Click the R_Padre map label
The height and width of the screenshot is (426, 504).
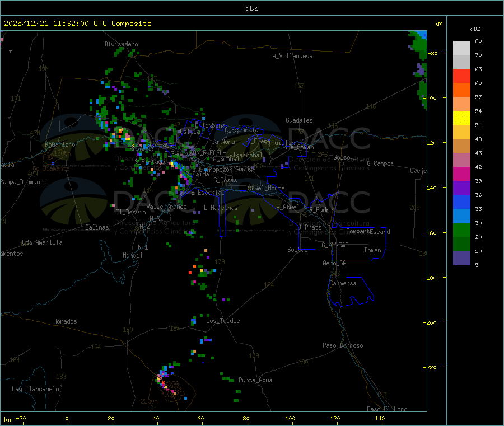click(321, 210)
